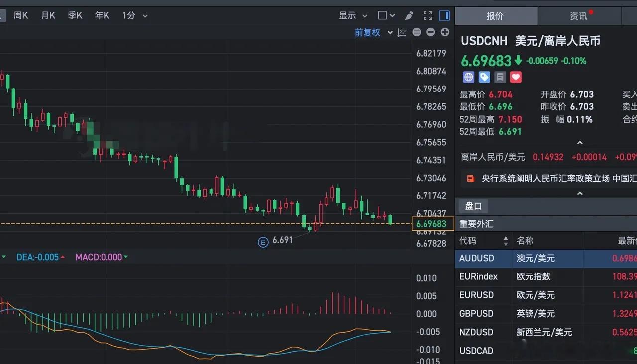Open the DEA indicator dropdown arrow
The width and height of the screenshot is (637, 364).
63,257
